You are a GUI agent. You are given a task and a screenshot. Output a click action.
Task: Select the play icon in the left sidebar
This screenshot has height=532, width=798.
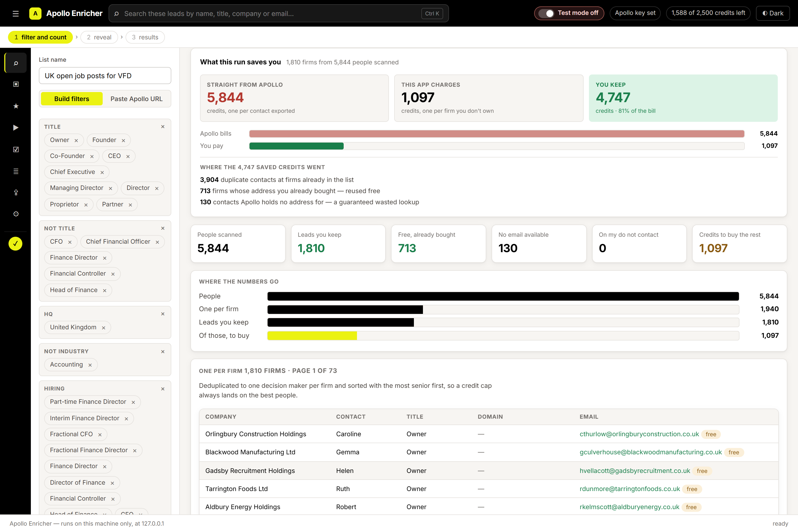click(x=16, y=128)
